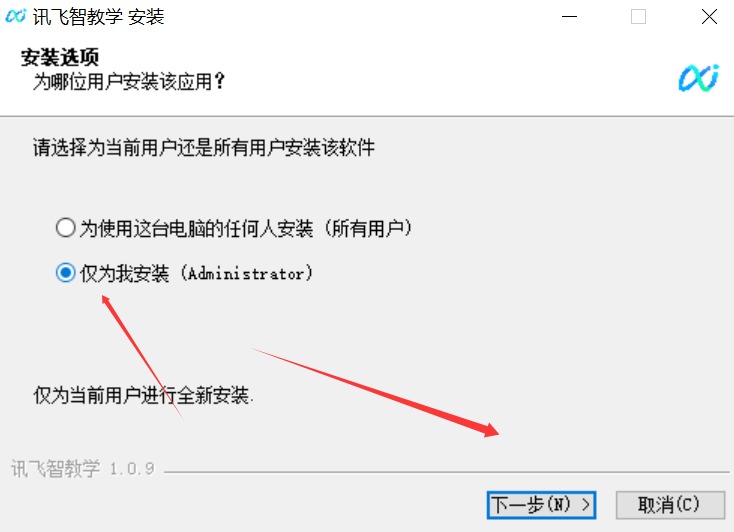Select the 所有用户 install radio button
Image resolution: width=734 pixels, height=532 pixels.
[65, 228]
